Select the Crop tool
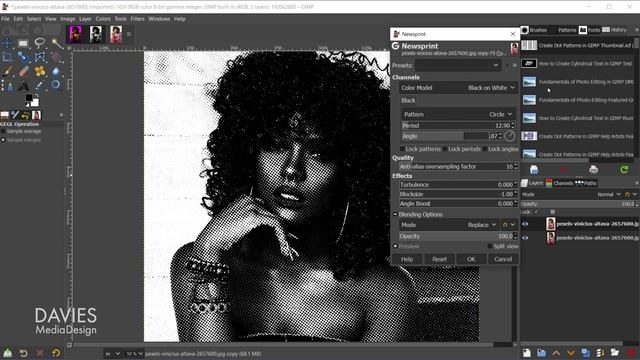 tap(7, 57)
